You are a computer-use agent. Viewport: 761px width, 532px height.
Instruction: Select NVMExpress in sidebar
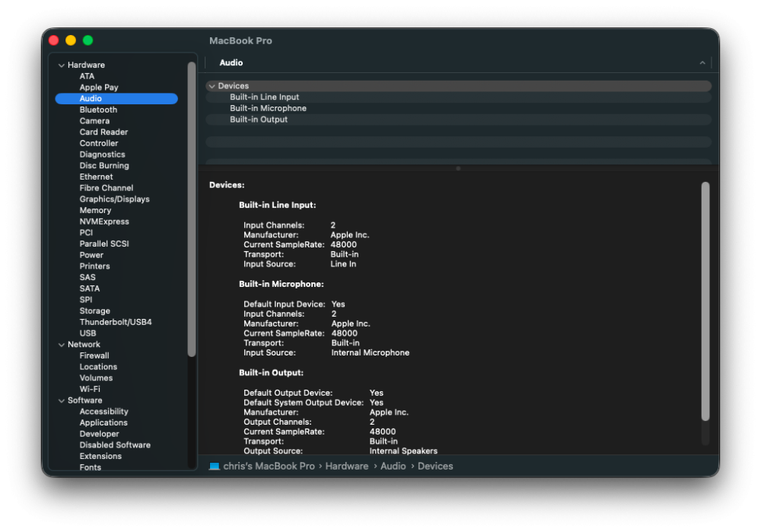point(104,221)
